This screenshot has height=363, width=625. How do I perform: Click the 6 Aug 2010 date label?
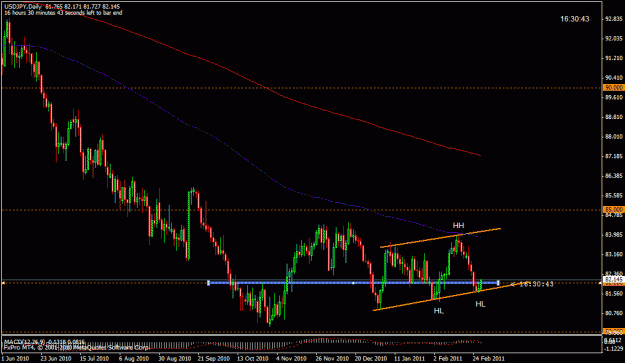(134, 359)
